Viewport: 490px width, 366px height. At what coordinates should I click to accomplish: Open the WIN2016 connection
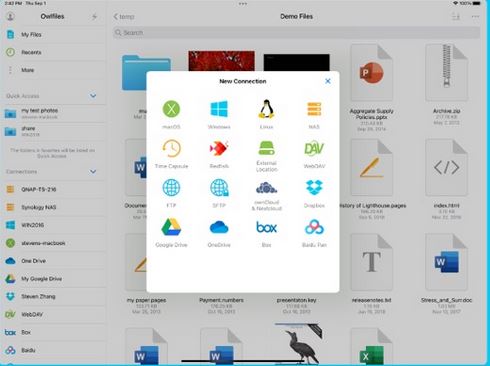point(53,225)
